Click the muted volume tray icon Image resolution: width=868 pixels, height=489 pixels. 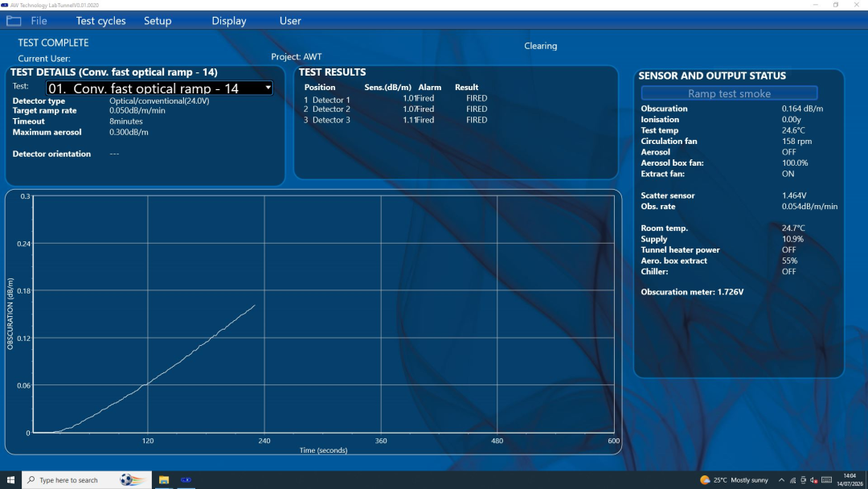(813, 480)
